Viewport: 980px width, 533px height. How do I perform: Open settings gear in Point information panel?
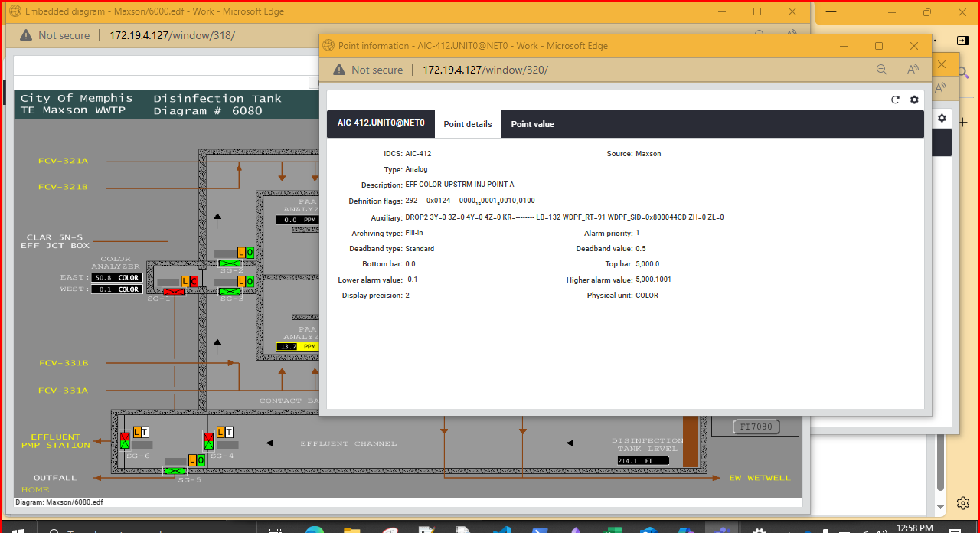click(914, 100)
